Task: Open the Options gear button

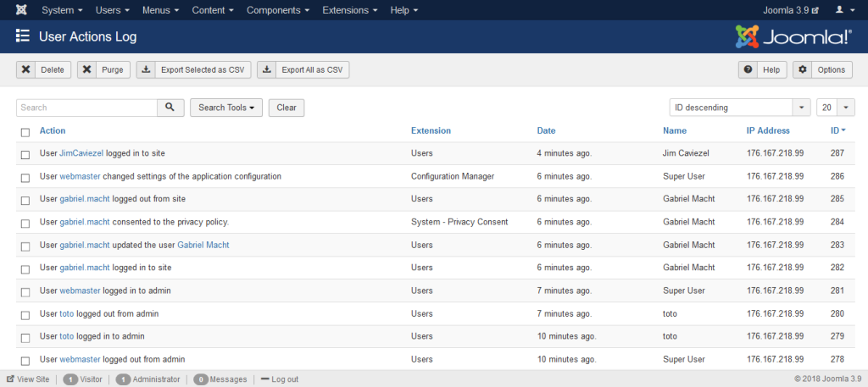Action: pyautogui.click(x=822, y=70)
